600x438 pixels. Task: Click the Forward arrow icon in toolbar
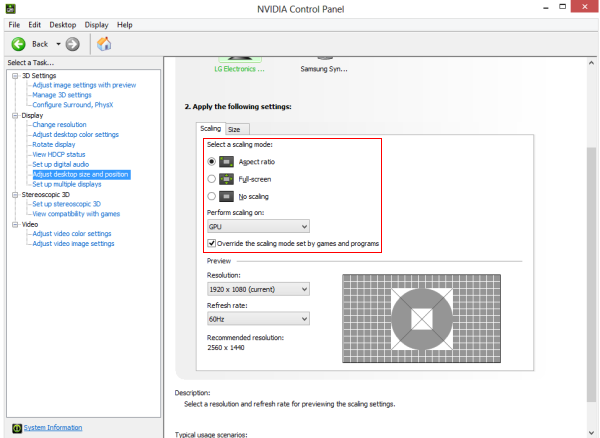pos(72,44)
